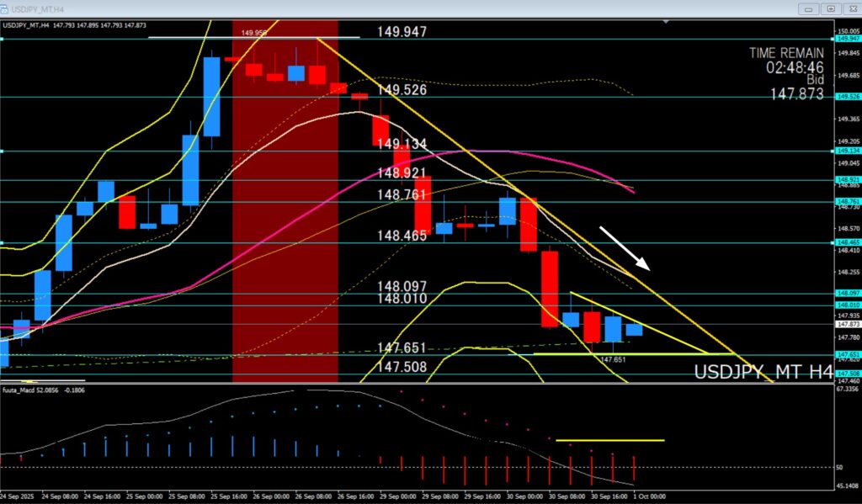Image resolution: width=862 pixels, height=504 pixels.
Task: Click the 147.873 current price tag on the axis
Action: [x=846, y=324]
